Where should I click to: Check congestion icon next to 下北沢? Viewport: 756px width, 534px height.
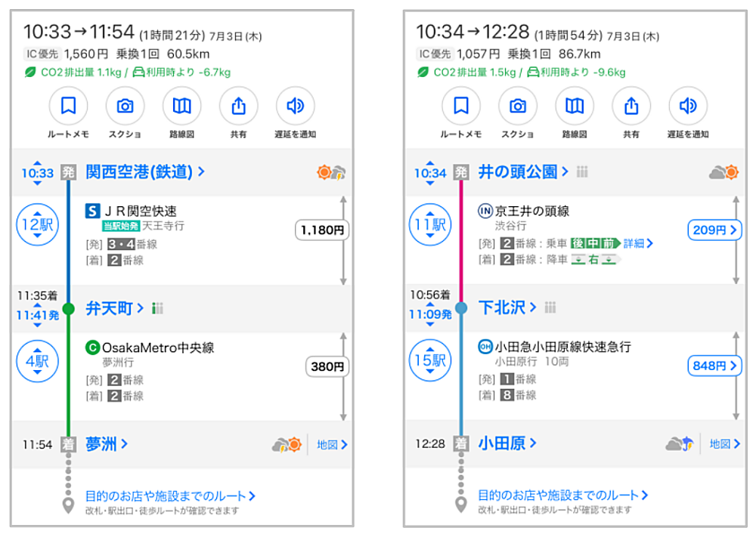point(550,307)
